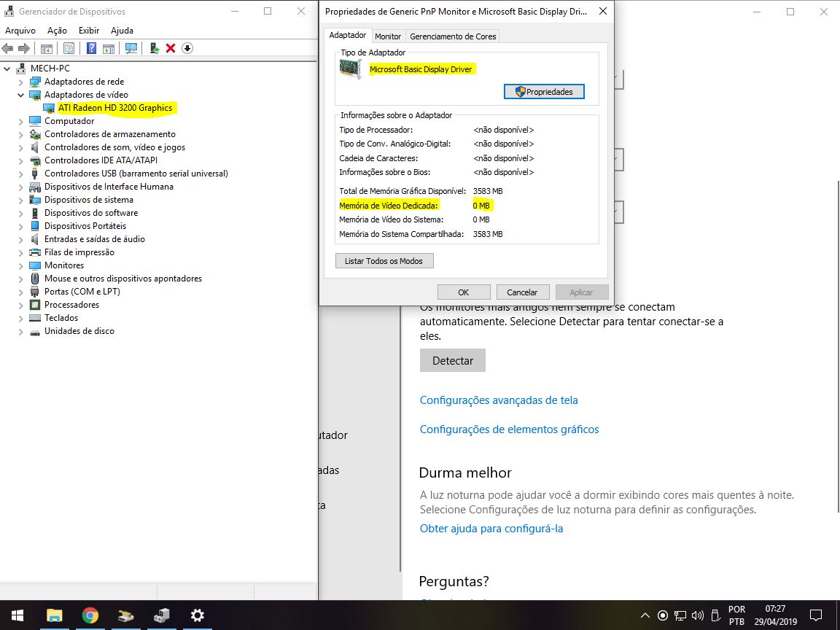This screenshot has height=630, width=840.
Task: Open File Explorer from the taskbar
Action: pyautogui.click(x=54, y=615)
